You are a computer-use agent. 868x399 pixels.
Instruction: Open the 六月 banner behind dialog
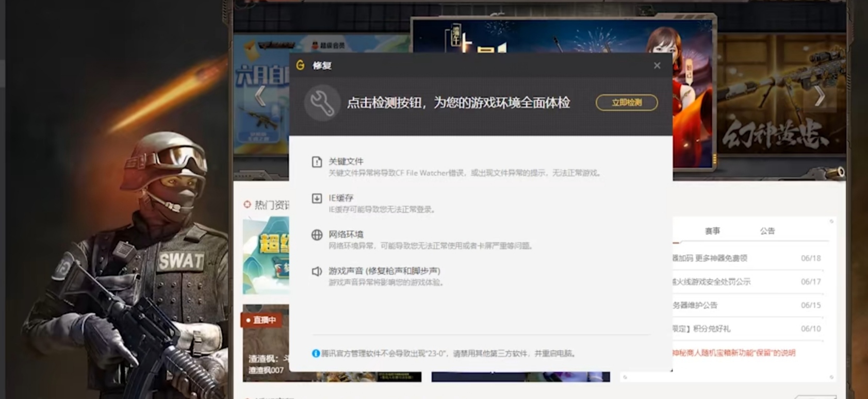click(261, 95)
